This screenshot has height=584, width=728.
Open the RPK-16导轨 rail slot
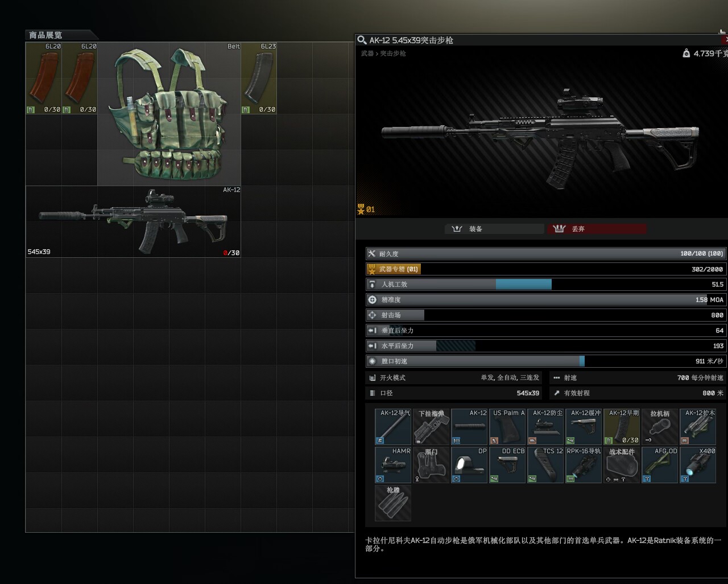(x=584, y=464)
